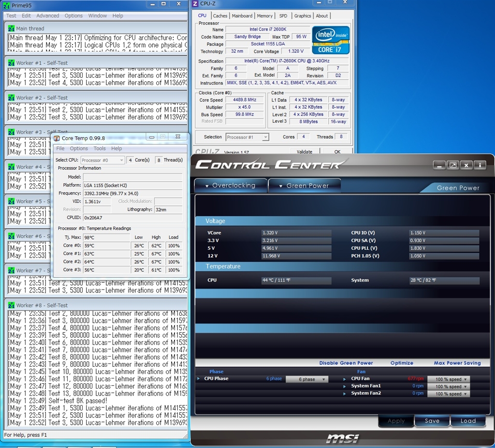Click the Core Temp Frequency field
The width and height of the screenshot is (495, 448).
tap(132, 193)
